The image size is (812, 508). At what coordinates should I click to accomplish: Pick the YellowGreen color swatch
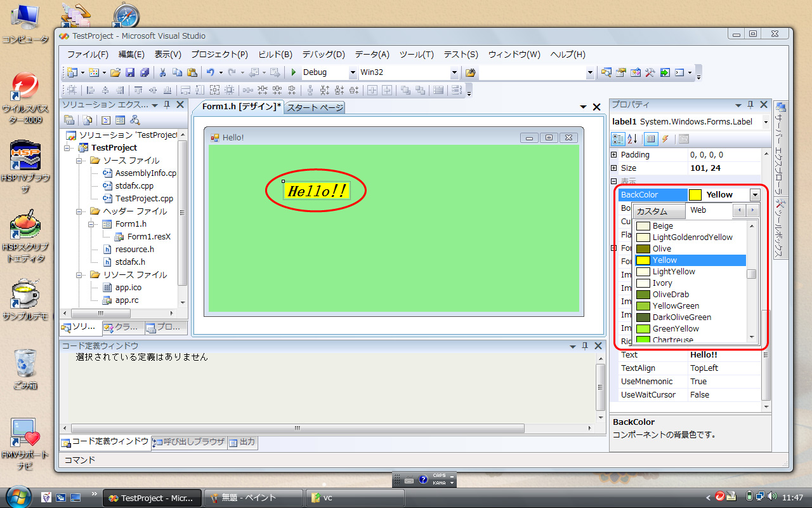[x=643, y=306]
